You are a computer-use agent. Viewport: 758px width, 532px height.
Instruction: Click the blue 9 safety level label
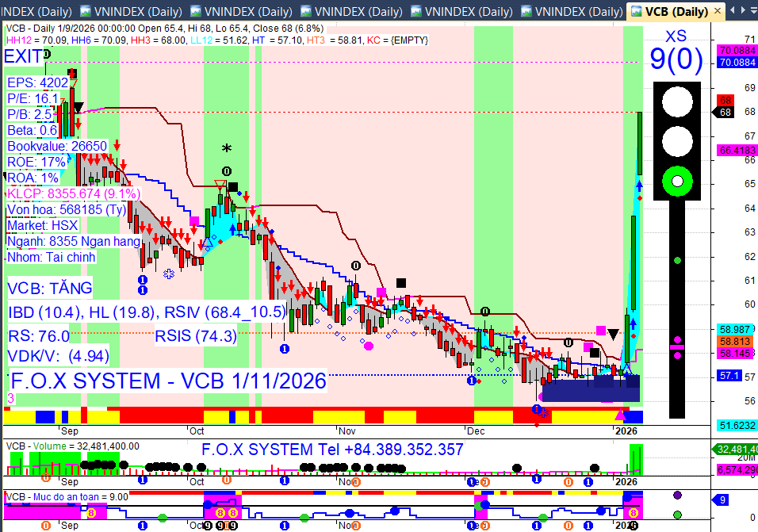722,500
